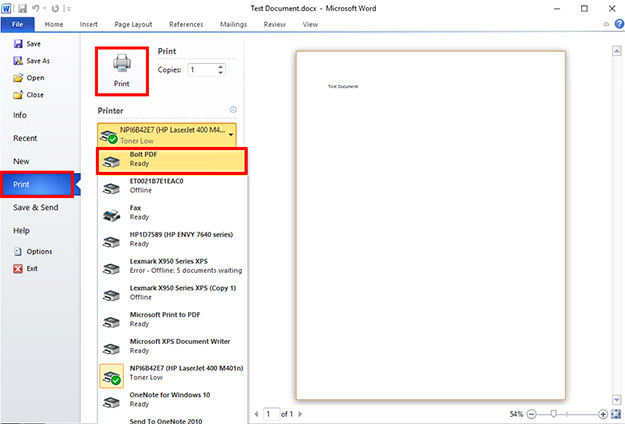The width and height of the screenshot is (625, 424).
Task: Click the Undo icon in quick access toolbar
Action: tap(36, 8)
